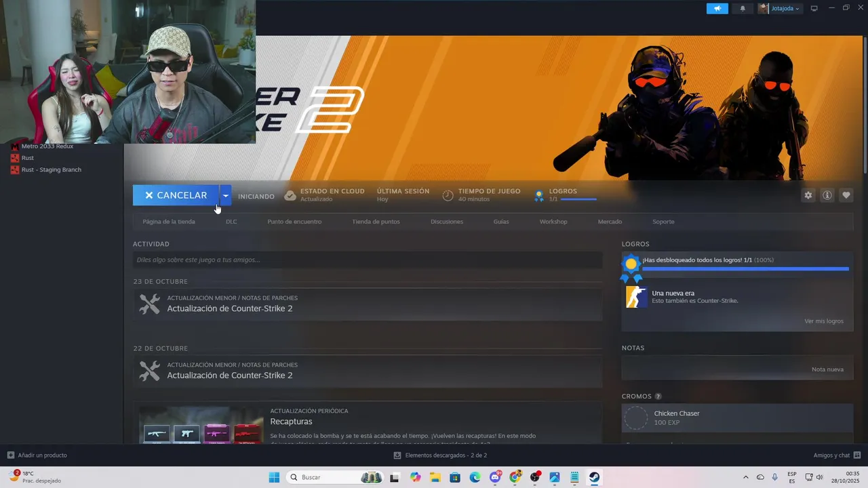Screen dimensions: 868x488
Task: Open Amigos y chat
Action: pyautogui.click(x=837, y=455)
